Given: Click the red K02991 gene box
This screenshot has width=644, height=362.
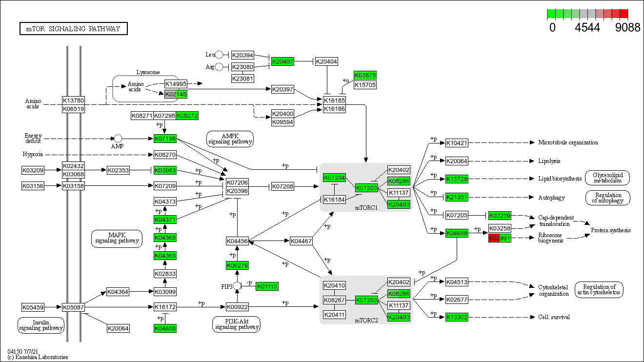Looking at the screenshot, I should tap(499, 238).
